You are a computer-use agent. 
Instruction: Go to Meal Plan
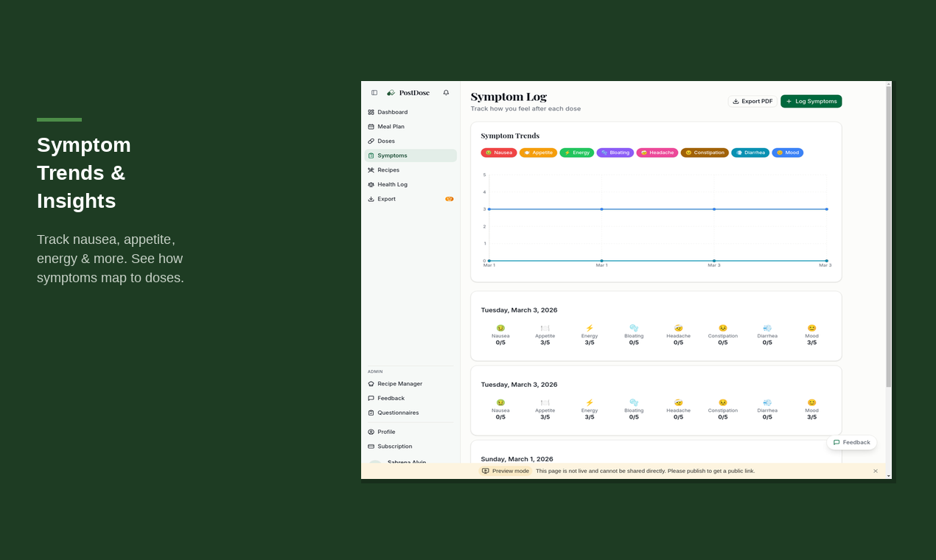(411, 127)
